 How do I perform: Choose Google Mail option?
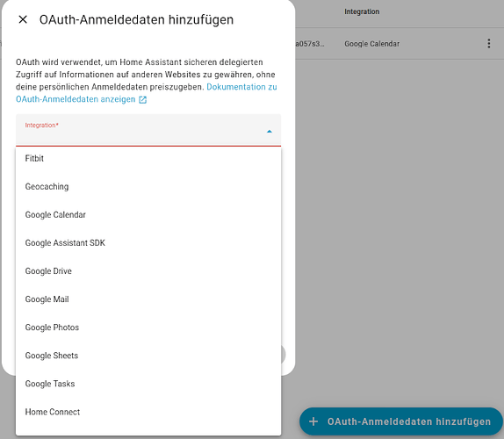pyautogui.click(x=148, y=299)
